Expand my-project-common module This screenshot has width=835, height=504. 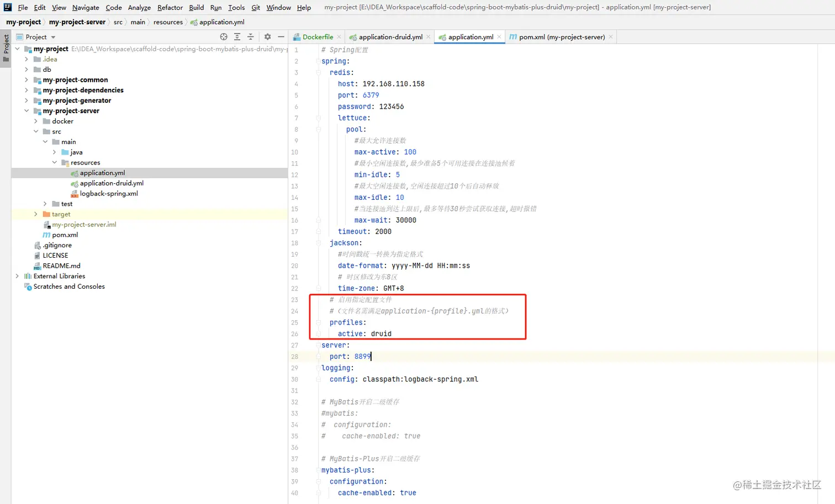(27, 80)
